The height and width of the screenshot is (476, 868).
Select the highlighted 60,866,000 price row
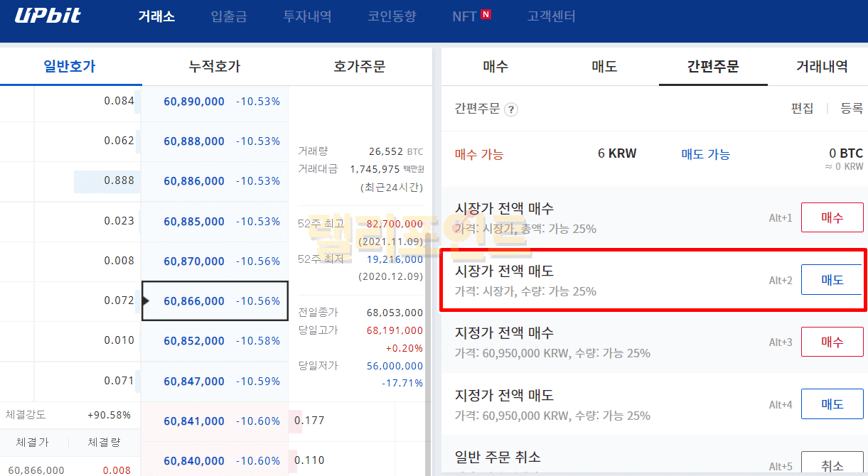point(215,301)
